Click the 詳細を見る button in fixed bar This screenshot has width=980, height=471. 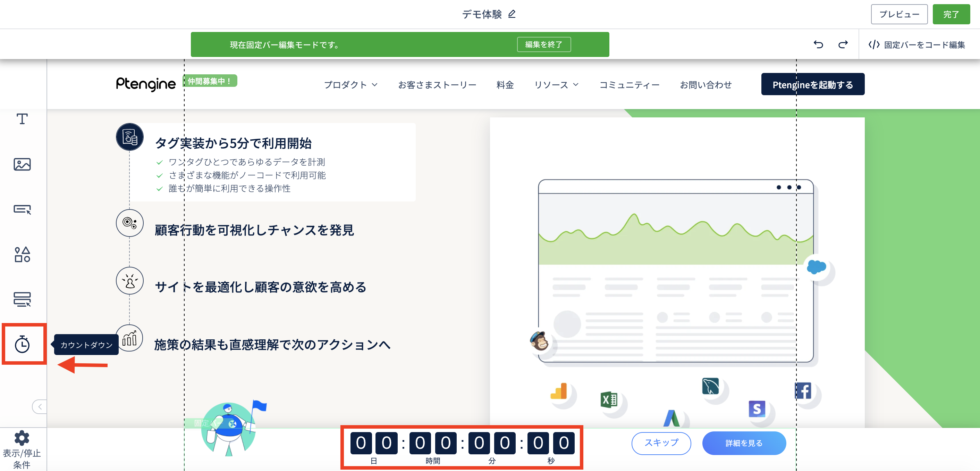point(744,443)
